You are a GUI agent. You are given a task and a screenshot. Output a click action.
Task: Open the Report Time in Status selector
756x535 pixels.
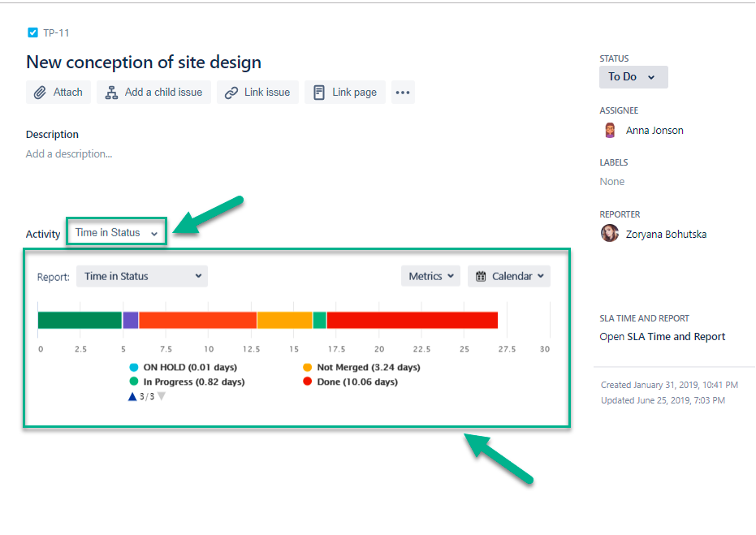click(x=142, y=277)
